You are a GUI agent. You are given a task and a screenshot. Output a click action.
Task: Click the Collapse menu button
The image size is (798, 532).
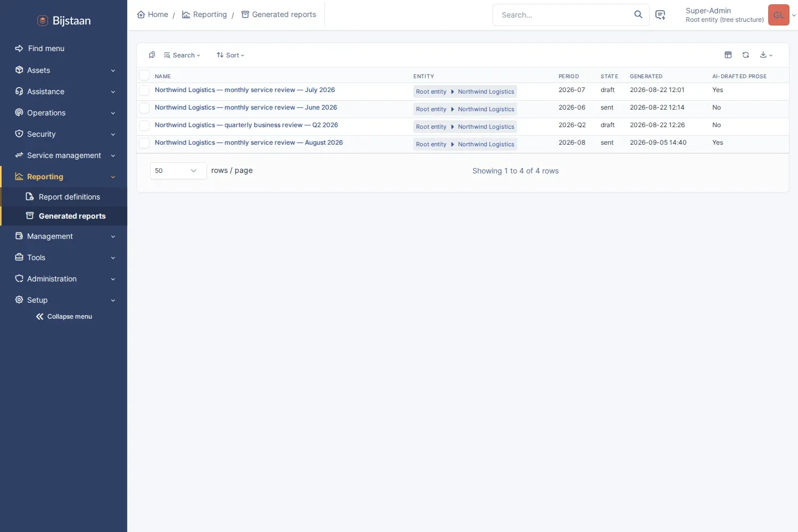pyautogui.click(x=64, y=317)
